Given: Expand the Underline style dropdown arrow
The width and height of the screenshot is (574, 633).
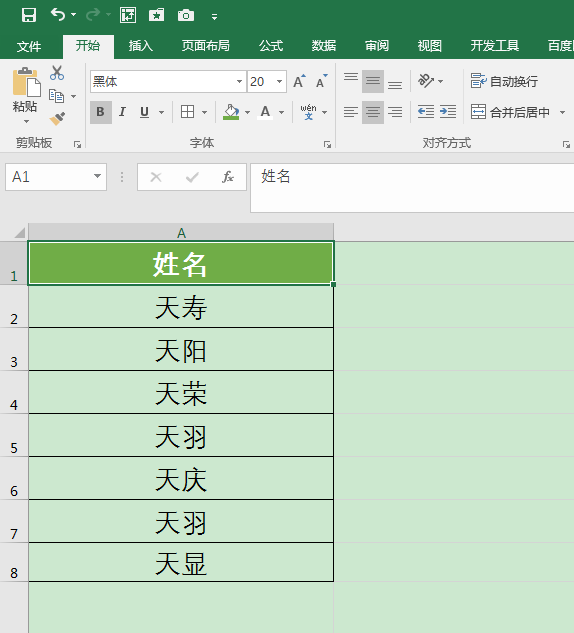Looking at the screenshot, I should pyautogui.click(x=161, y=112).
